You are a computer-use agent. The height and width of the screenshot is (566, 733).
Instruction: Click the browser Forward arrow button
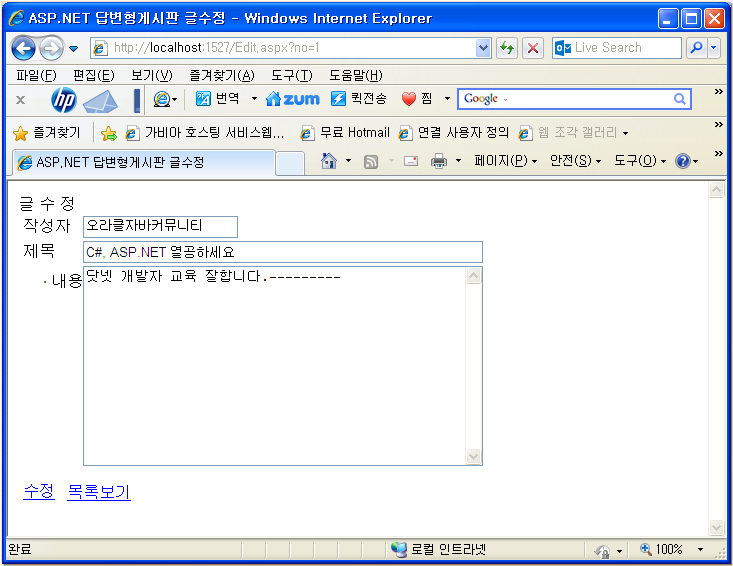click(x=51, y=48)
